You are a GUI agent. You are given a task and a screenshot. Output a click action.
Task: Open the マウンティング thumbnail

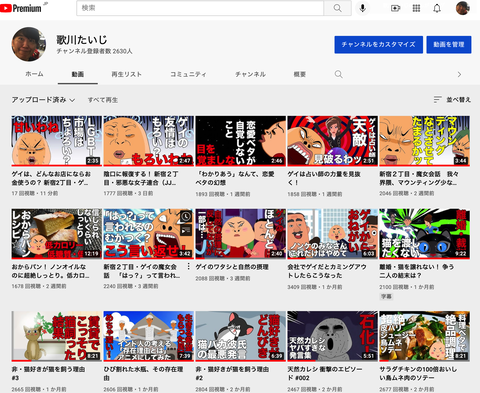click(424, 141)
